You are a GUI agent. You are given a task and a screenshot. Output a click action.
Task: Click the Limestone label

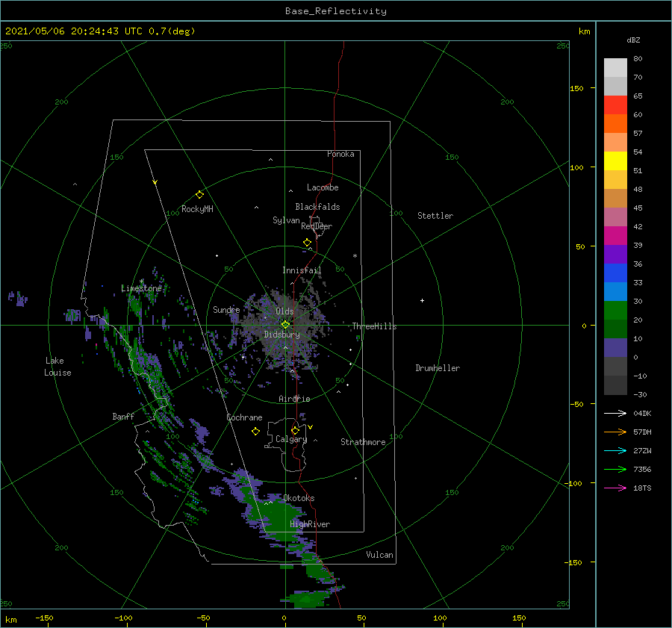[x=141, y=288]
